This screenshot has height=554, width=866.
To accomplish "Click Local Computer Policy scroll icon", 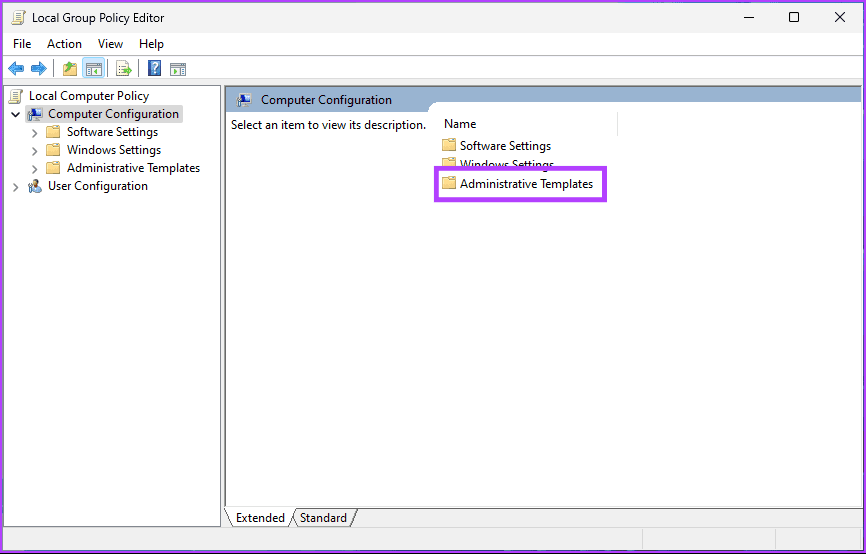I will (x=16, y=96).
